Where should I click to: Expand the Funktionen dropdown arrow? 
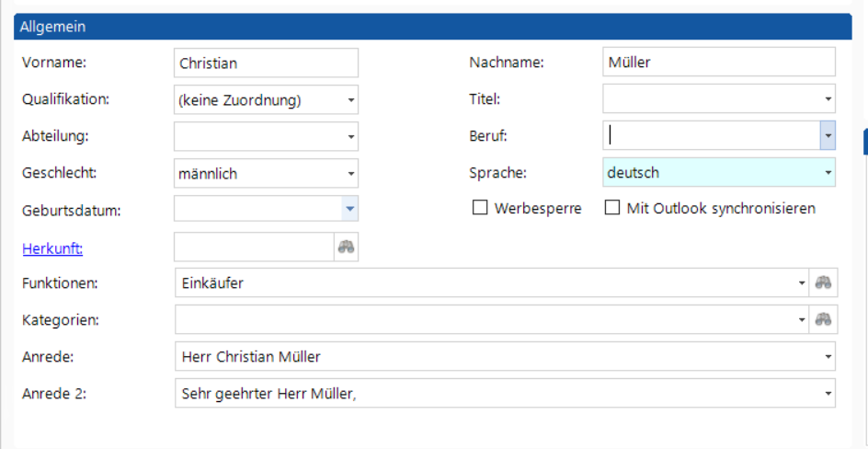[x=802, y=282]
